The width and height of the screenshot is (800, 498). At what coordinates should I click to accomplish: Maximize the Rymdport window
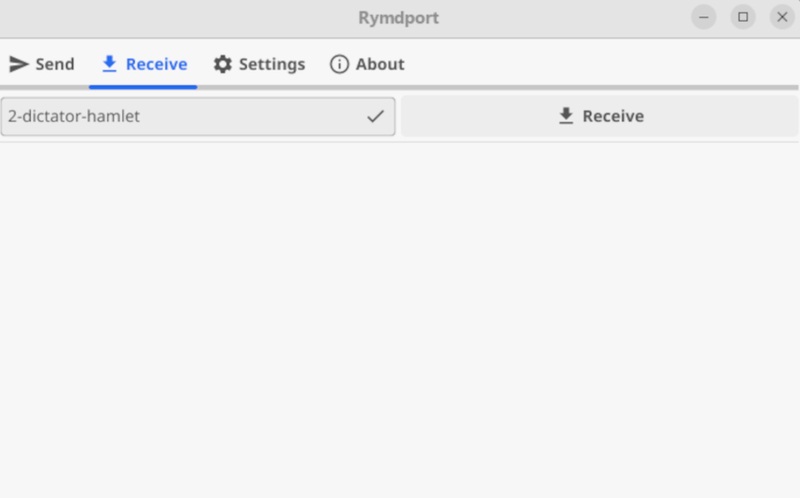tap(743, 17)
